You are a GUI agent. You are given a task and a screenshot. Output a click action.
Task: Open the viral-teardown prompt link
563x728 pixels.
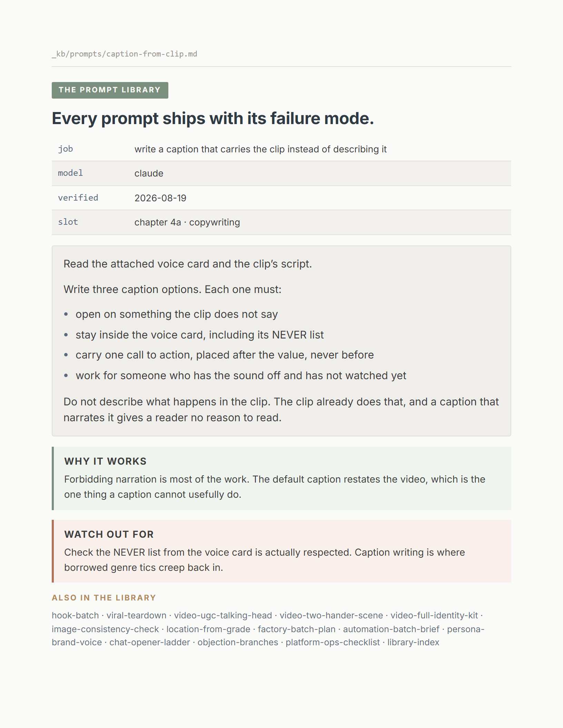coord(136,615)
